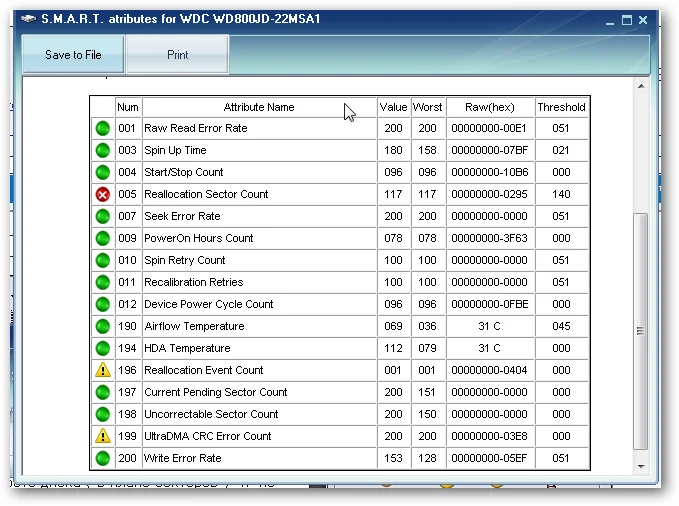Viewport: 679px width, 506px height.
Task: Click the Threshold column header
Action: pos(561,107)
